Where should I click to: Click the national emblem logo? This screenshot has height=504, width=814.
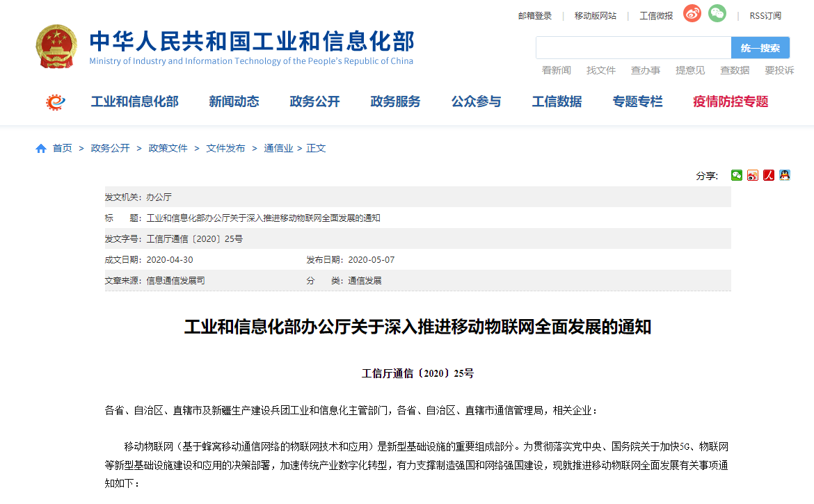(x=56, y=47)
